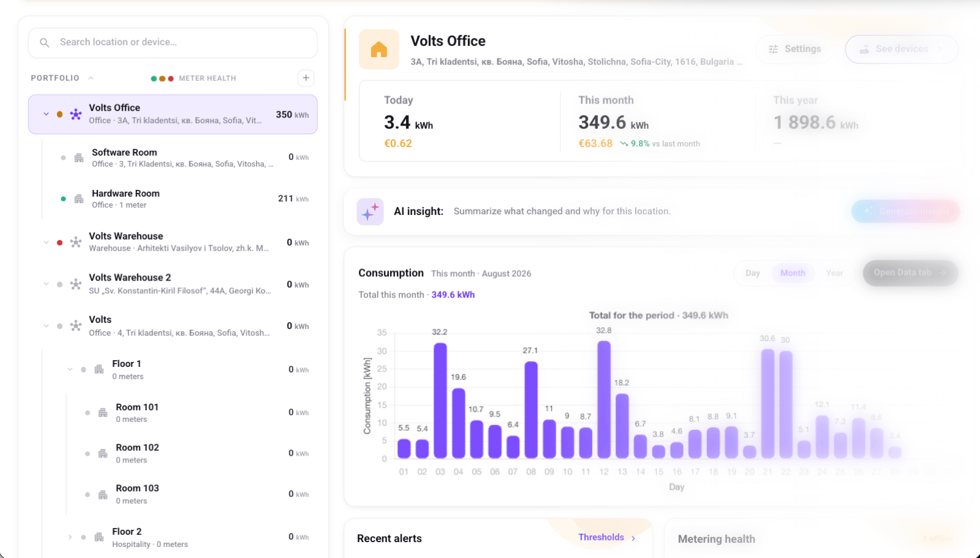Open the Thresholds link in Recent alerts
Viewport: 980px width, 558px height.
tap(607, 538)
